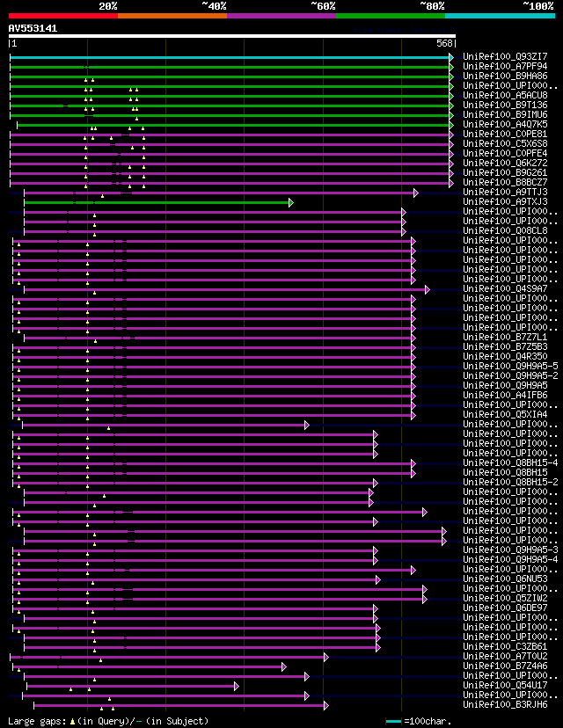Click the arrowhead ending B7Z4A6 alignment
Image resolution: width=563 pixels, height=728 pixels.
(x=284, y=666)
